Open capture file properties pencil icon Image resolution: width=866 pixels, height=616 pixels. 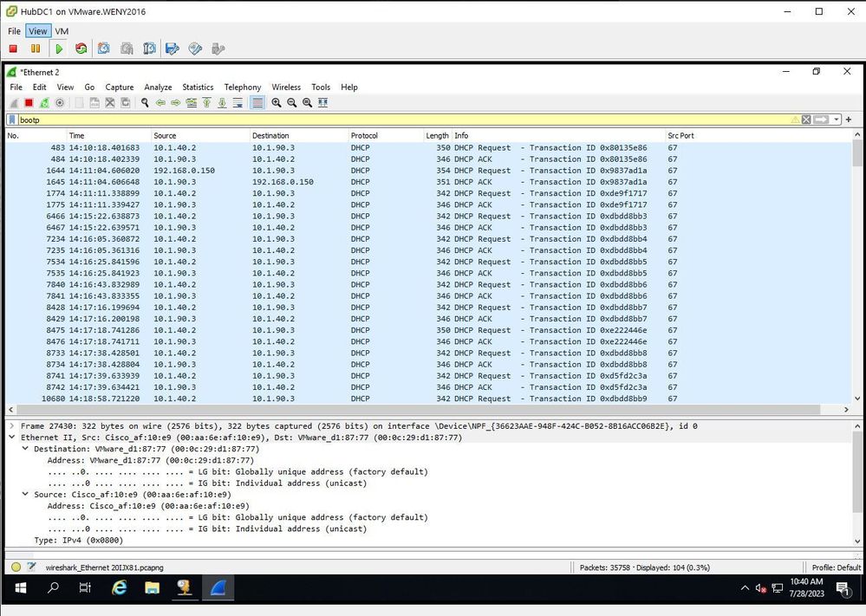pyautogui.click(x=31, y=567)
